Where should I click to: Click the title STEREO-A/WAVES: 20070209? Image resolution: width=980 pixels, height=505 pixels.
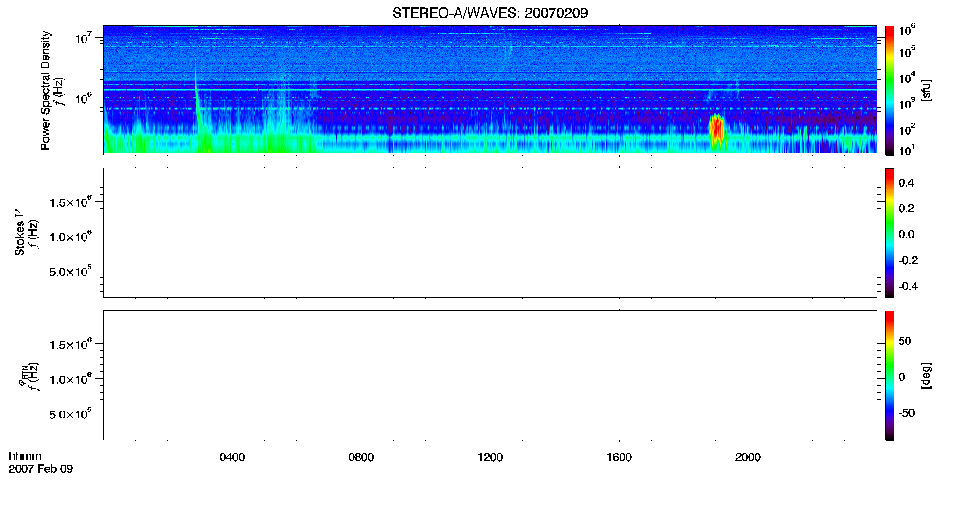click(x=490, y=13)
